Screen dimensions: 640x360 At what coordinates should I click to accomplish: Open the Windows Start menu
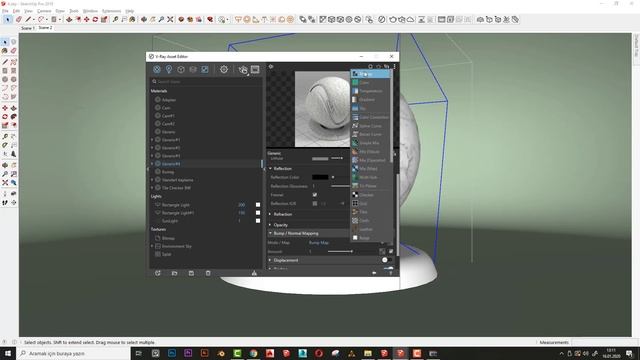[x=8, y=353]
